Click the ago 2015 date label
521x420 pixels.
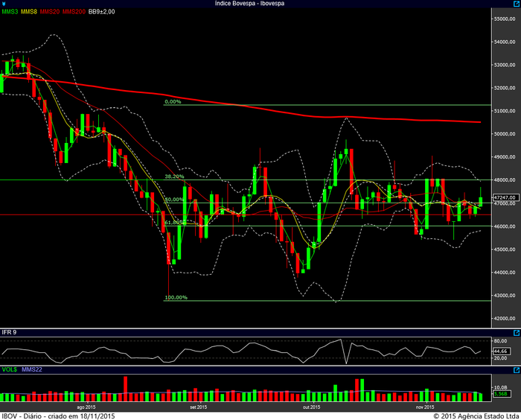click(x=86, y=407)
